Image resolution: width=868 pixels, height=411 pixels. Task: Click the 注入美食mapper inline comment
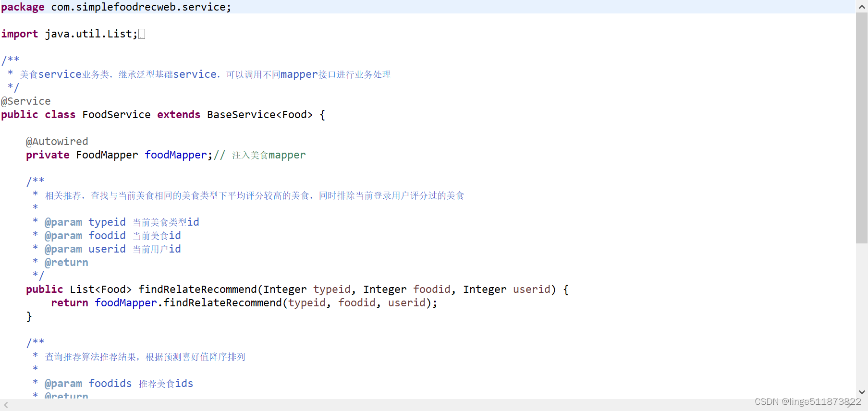pyautogui.click(x=260, y=155)
